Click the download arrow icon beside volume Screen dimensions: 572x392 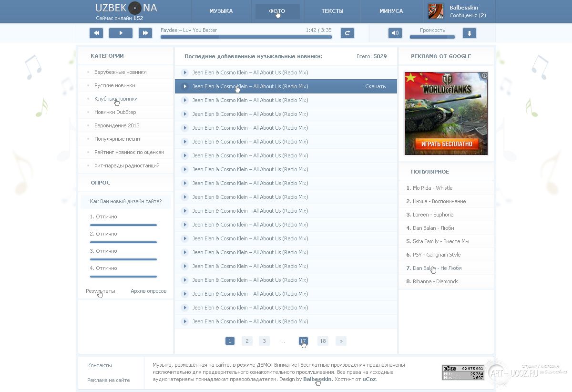point(470,33)
